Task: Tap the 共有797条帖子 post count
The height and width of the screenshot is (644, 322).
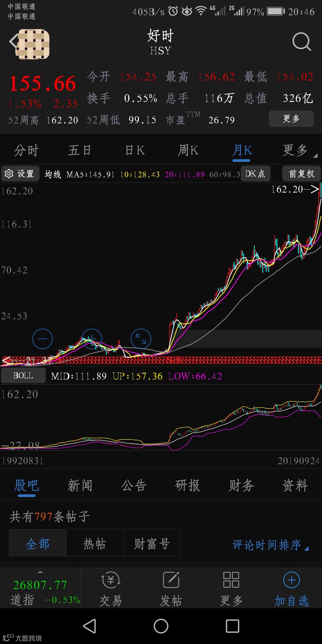Action: (x=49, y=516)
